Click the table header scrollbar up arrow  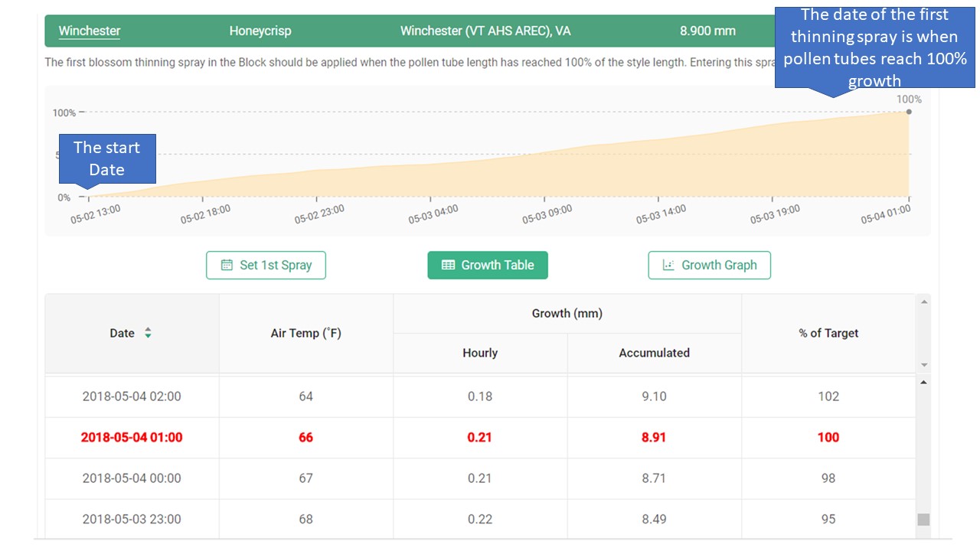923,302
